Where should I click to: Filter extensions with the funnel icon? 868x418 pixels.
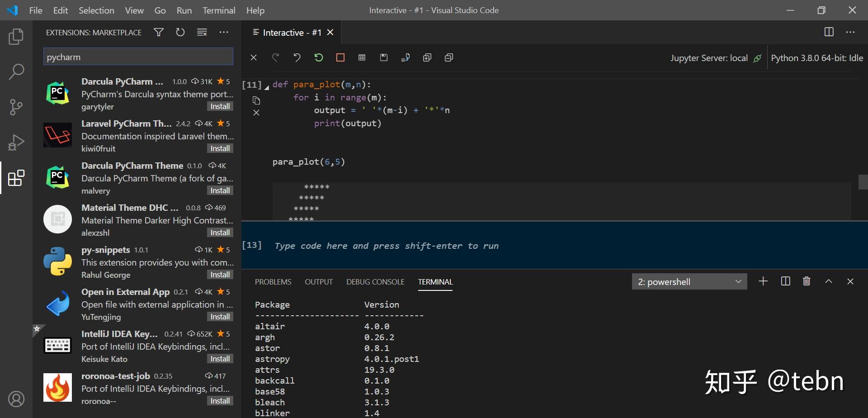pos(159,32)
